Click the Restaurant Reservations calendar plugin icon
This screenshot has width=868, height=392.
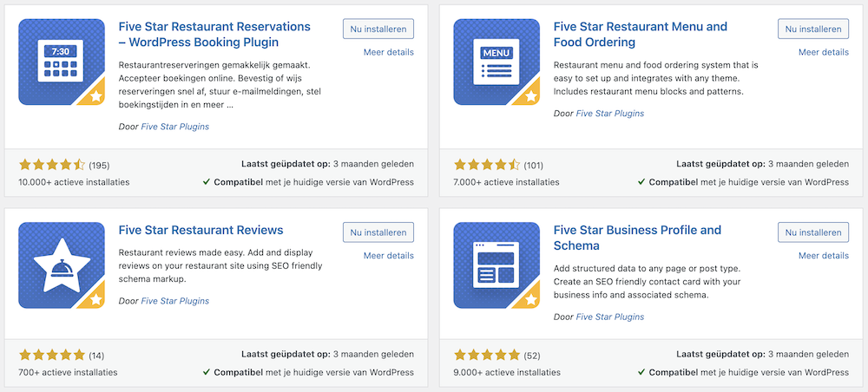pos(62,62)
